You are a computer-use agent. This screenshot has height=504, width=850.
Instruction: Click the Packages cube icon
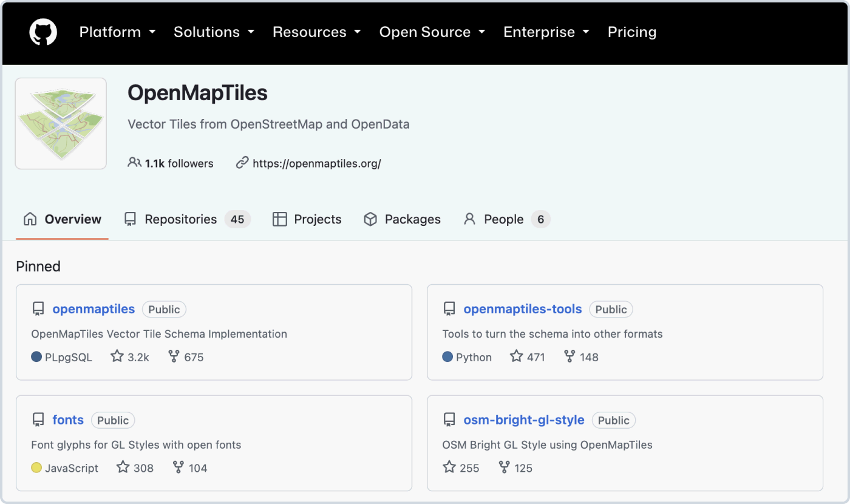click(x=370, y=219)
